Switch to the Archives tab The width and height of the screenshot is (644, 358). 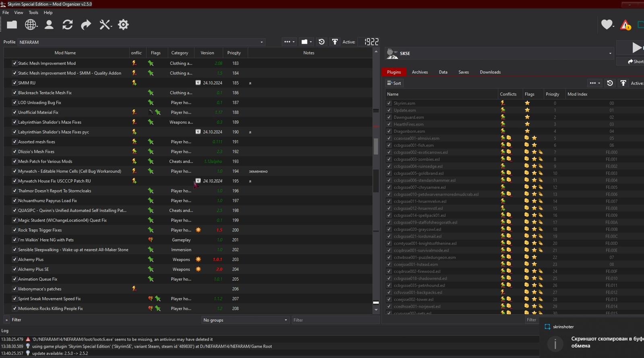pyautogui.click(x=420, y=72)
